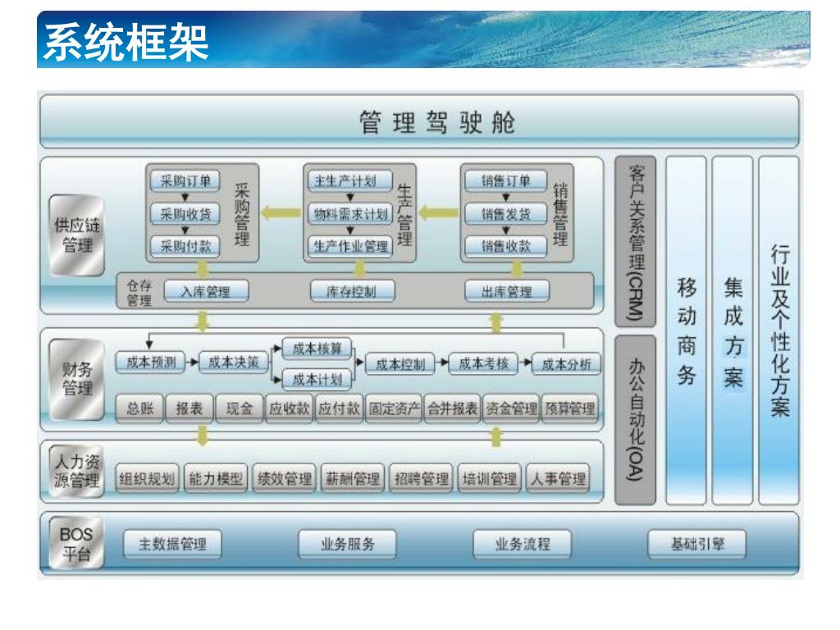The width and height of the screenshot is (840, 630).
Task: Select the 采购收货 box
Action: (x=185, y=214)
